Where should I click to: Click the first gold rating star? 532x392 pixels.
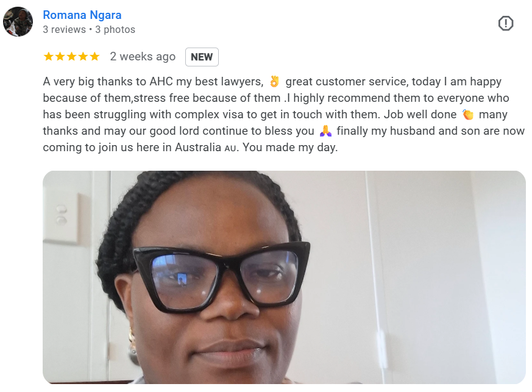(x=49, y=56)
